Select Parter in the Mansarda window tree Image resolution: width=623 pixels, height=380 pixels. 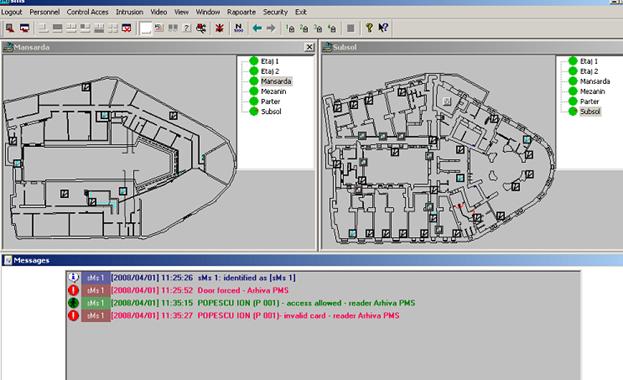coord(270,101)
